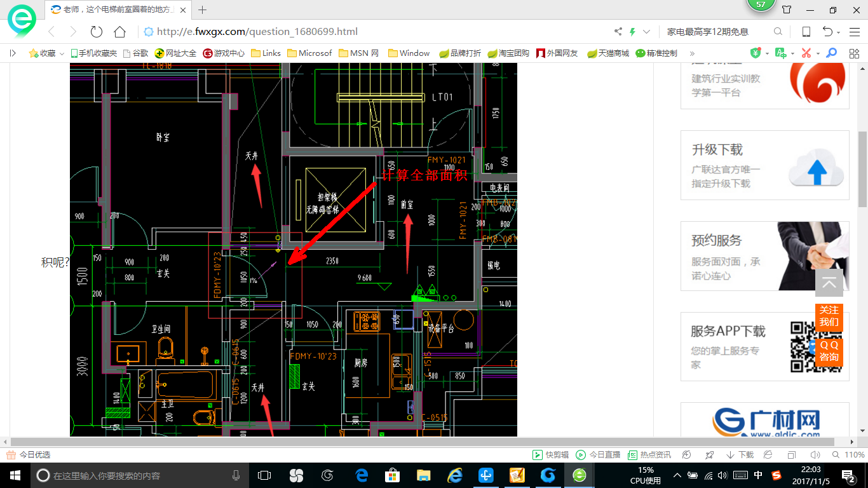Toggle the bookmarks sidebar expander
This screenshot has width=868, height=488.
pos(13,53)
